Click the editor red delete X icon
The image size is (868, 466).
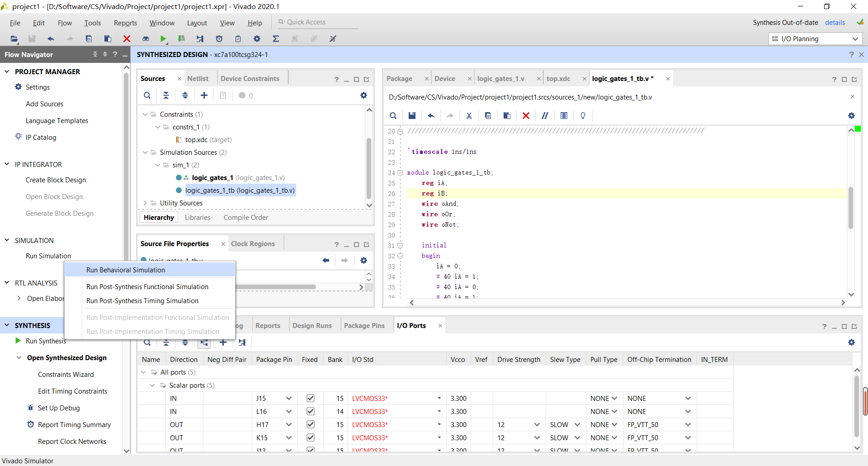[526, 116]
